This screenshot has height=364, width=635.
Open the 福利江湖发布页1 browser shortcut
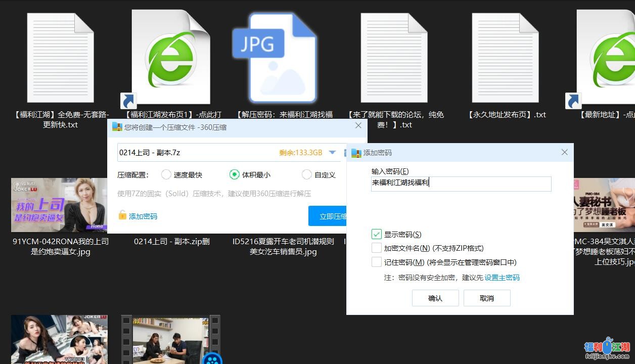pyautogui.click(x=170, y=58)
